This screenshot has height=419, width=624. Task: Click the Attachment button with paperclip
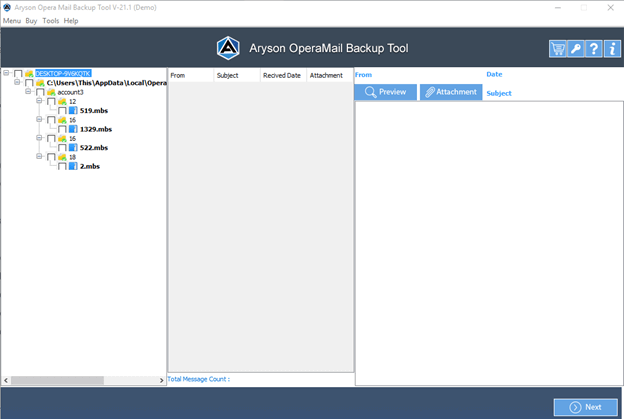click(x=451, y=92)
